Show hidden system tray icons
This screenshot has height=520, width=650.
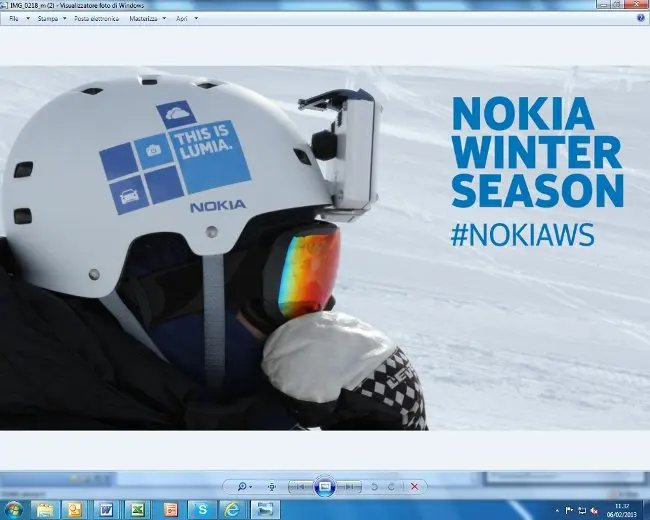click(x=557, y=510)
